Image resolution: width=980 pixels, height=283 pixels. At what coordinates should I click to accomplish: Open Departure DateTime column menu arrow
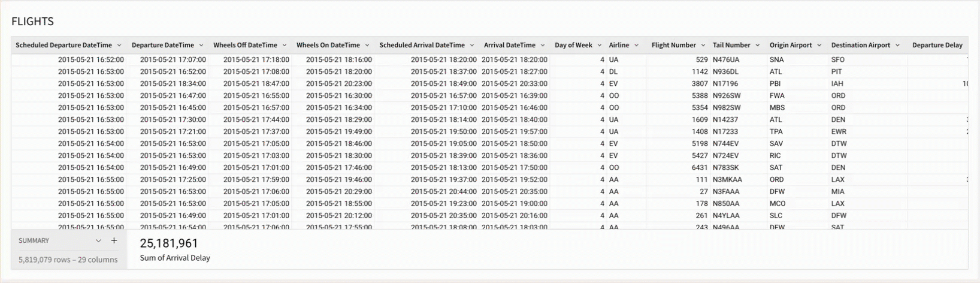pyautogui.click(x=201, y=46)
